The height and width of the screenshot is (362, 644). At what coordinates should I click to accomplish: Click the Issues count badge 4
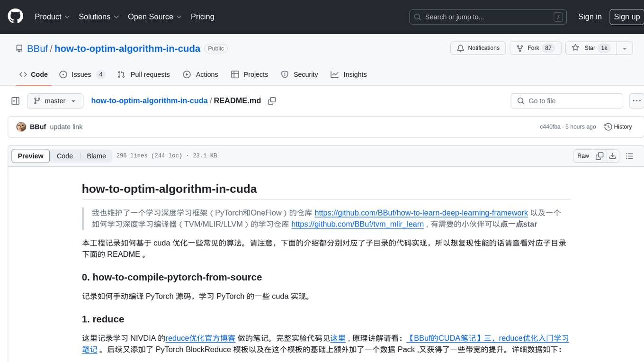[x=100, y=74]
